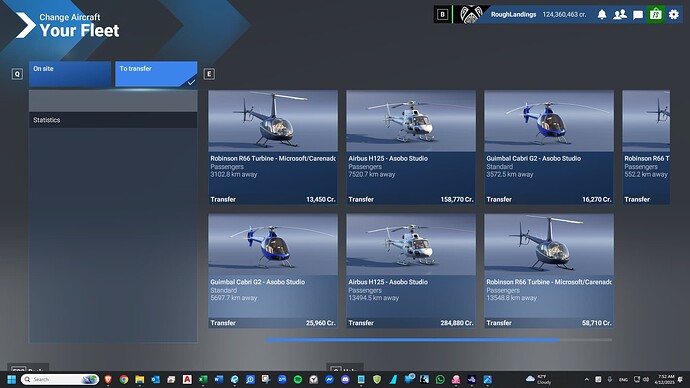Image resolution: width=690 pixels, height=388 pixels.
Task: Click the 124,360,463 cr. balance
Action: [x=564, y=15]
